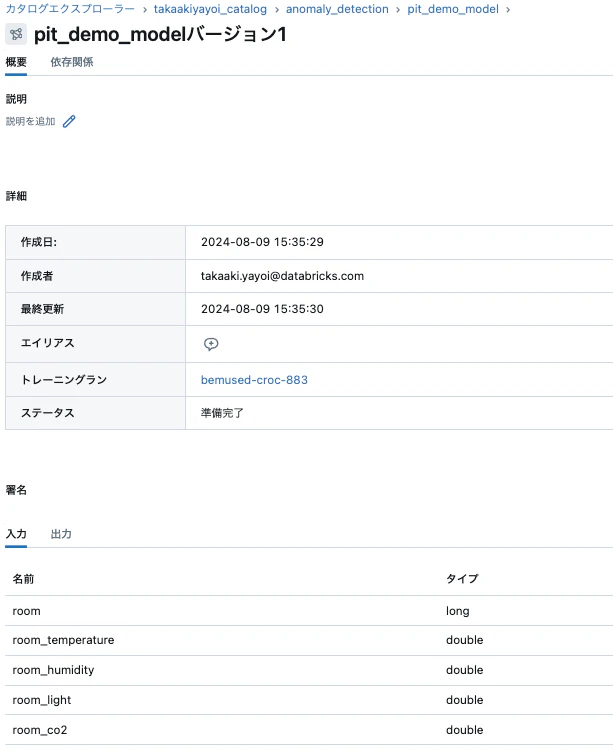This screenshot has width=613, height=751.
Task: Switch to the 依存関係 tab
Action: click(72, 62)
